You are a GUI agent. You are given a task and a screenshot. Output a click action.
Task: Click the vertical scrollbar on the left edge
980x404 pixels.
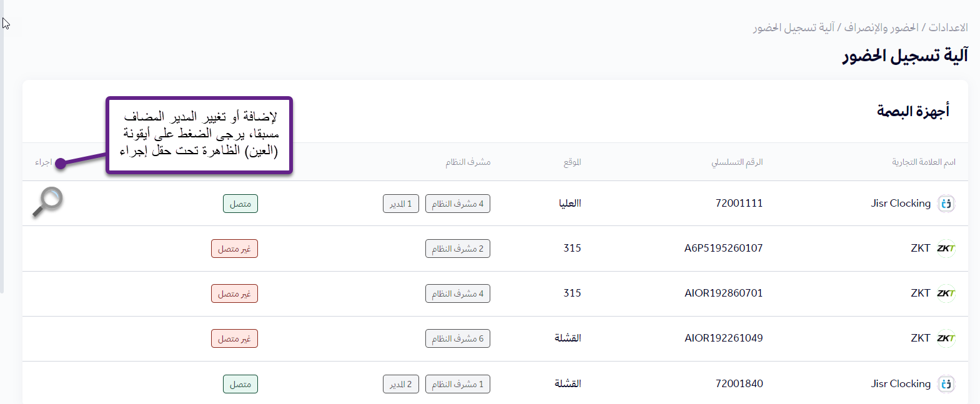(x=2, y=156)
